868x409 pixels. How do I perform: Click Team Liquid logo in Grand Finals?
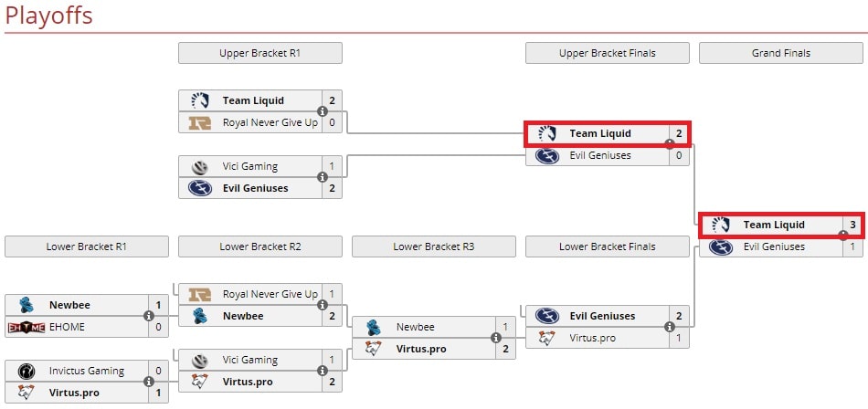click(721, 225)
